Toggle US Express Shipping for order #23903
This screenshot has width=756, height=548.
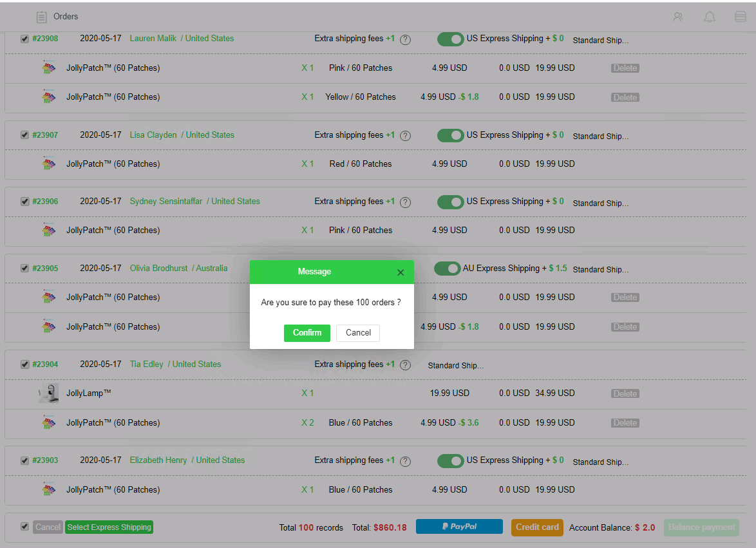point(450,461)
